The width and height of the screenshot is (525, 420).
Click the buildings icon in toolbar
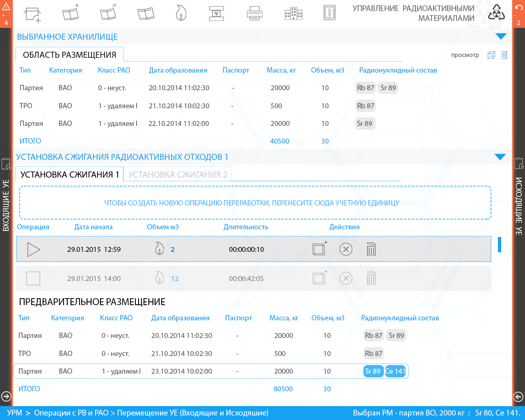(293, 14)
